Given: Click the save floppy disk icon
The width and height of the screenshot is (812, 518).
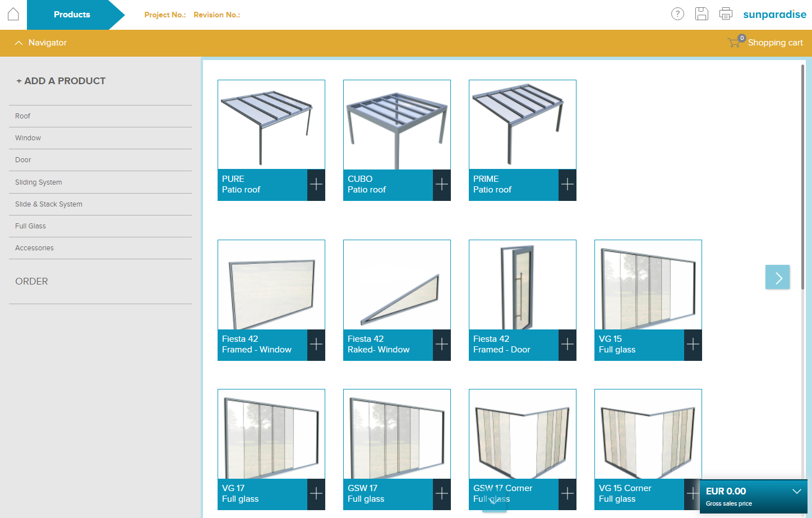Looking at the screenshot, I should [x=702, y=14].
